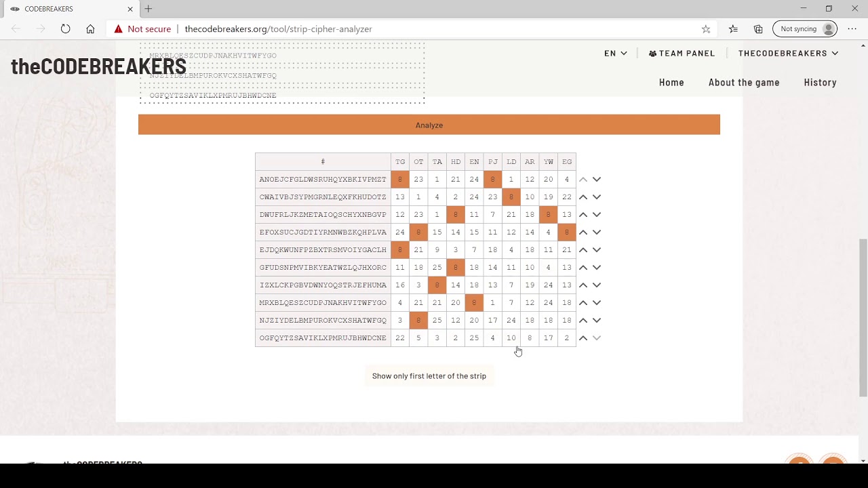
Task: Move the EJDQKWUNFPZBXTRSMVOIYGACLH strip down
Action: coord(597,250)
